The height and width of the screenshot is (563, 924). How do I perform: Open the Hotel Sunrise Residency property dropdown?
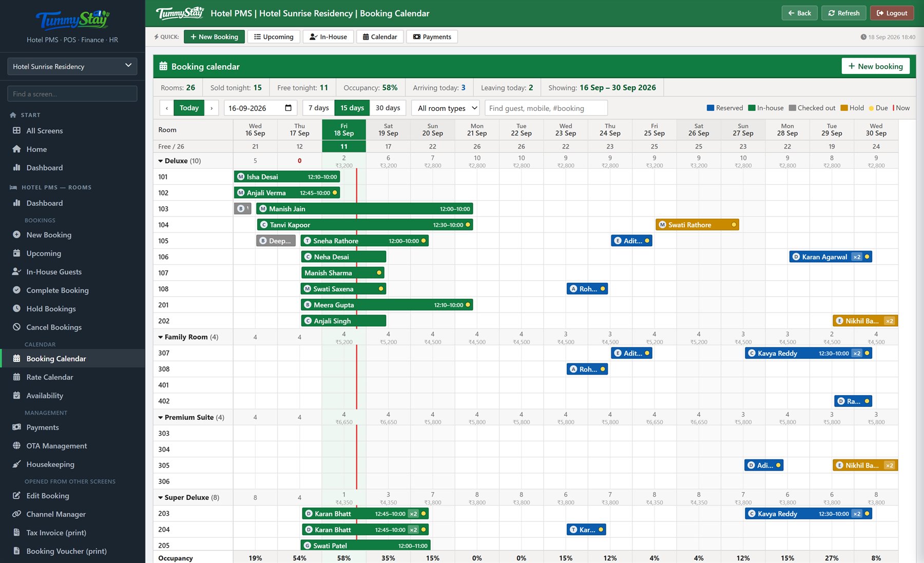[x=72, y=66]
